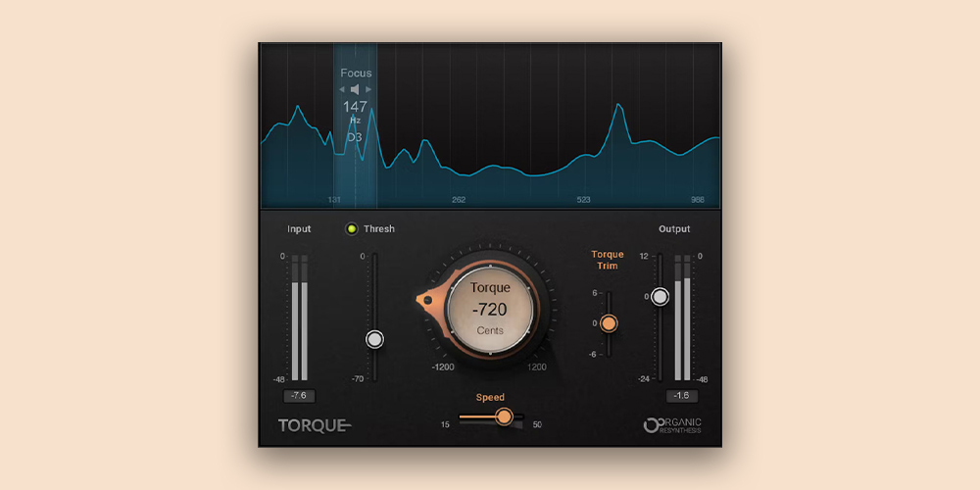The height and width of the screenshot is (490, 980).
Task: Click the Speed minimum value 15
Action: [445, 425]
